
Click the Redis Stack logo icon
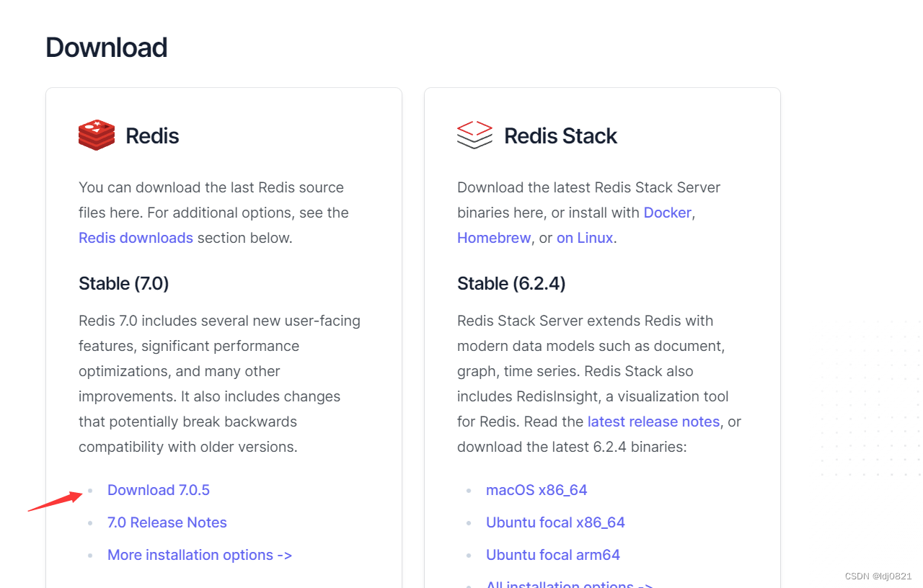click(x=474, y=135)
